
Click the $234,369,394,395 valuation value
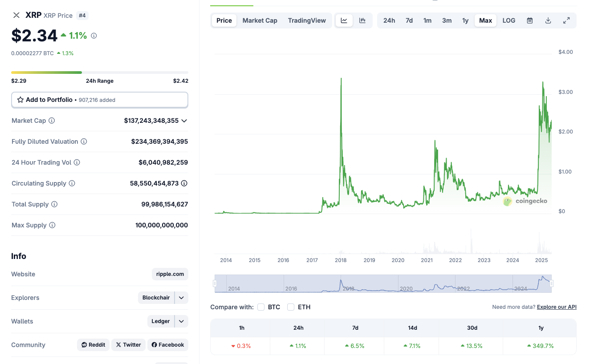[x=159, y=142]
